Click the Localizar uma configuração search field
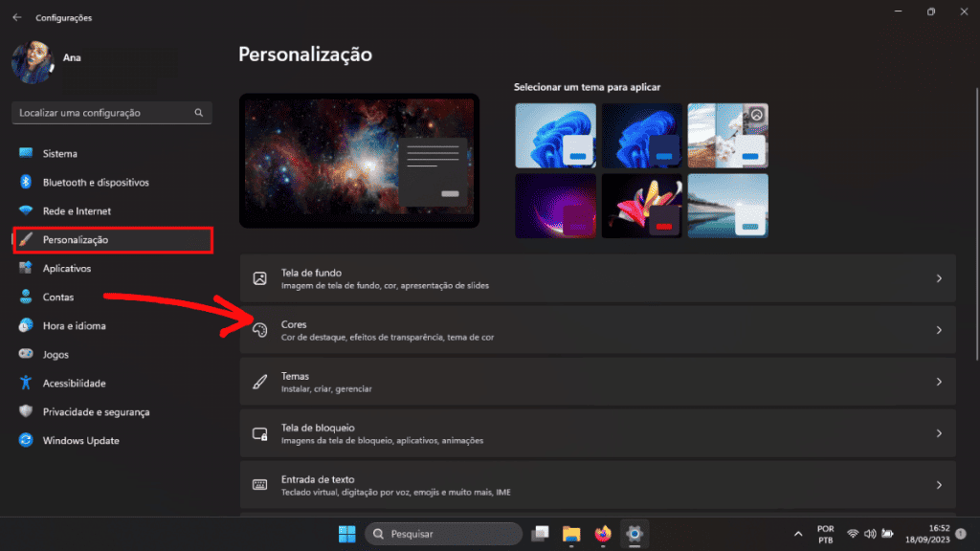The image size is (980, 551). [x=112, y=113]
